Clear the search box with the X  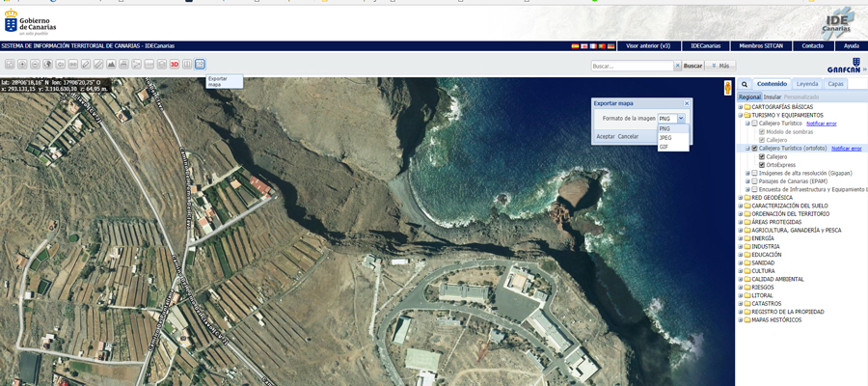(x=677, y=66)
